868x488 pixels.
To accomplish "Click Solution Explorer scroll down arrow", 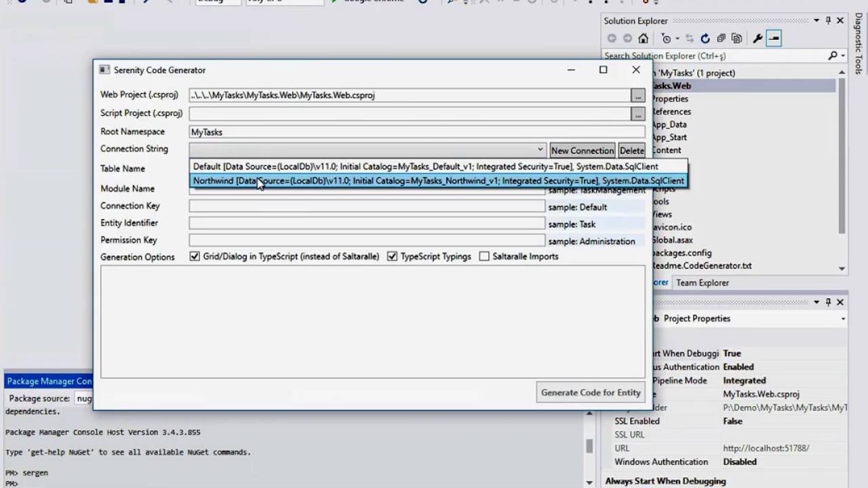I will pyautogui.click(x=842, y=268).
